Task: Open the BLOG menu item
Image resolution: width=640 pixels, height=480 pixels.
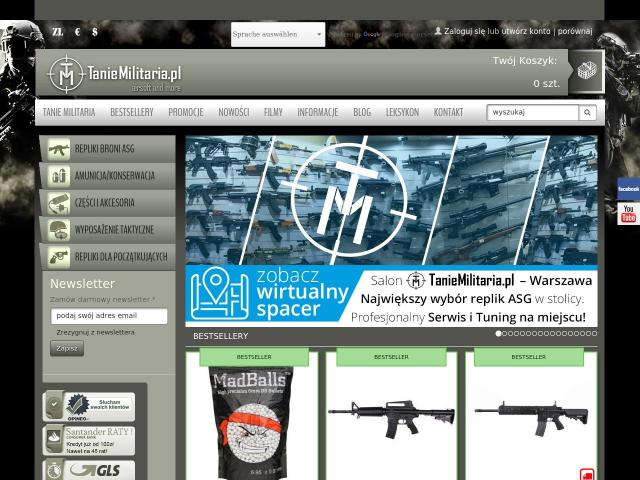Action: (362, 112)
